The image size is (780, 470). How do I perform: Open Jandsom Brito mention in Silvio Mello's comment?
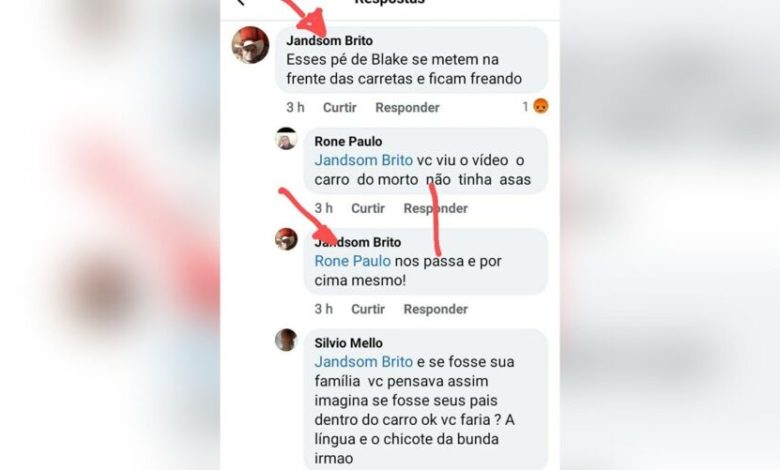tap(364, 362)
